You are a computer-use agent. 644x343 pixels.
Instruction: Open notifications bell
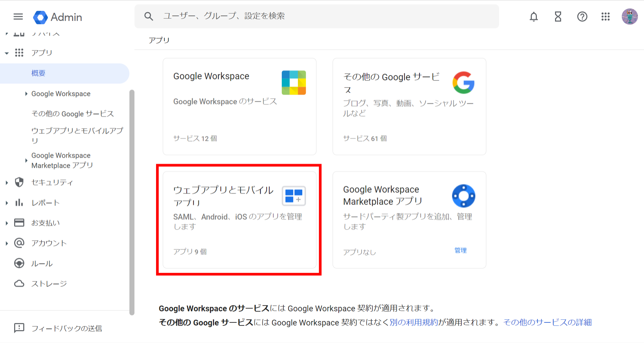coord(534,16)
